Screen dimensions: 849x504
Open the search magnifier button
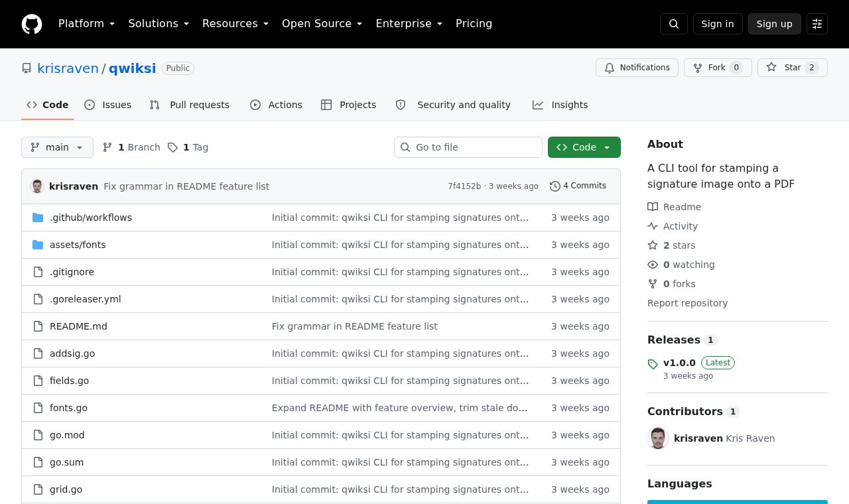[x=674, y=24]
